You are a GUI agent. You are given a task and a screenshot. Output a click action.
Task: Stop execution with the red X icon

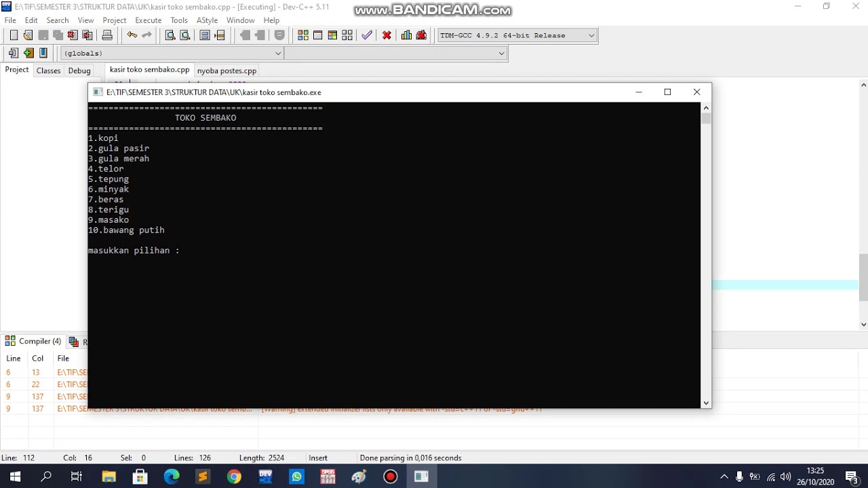click(x=387, y=35)
